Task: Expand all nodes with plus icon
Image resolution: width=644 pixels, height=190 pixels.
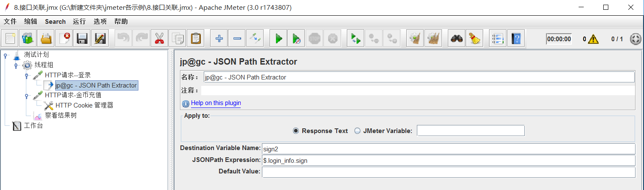Action: 219,39
